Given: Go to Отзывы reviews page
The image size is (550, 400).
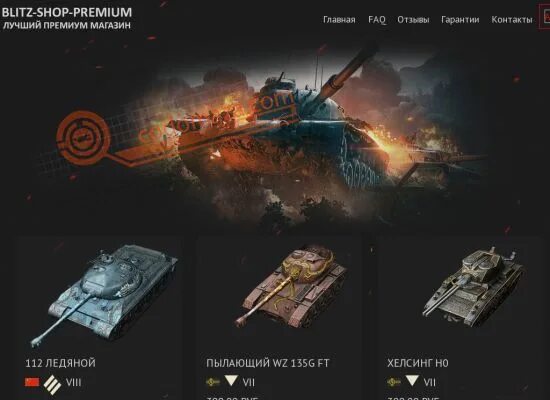Looking at the screenshot, I should [413, 20].
